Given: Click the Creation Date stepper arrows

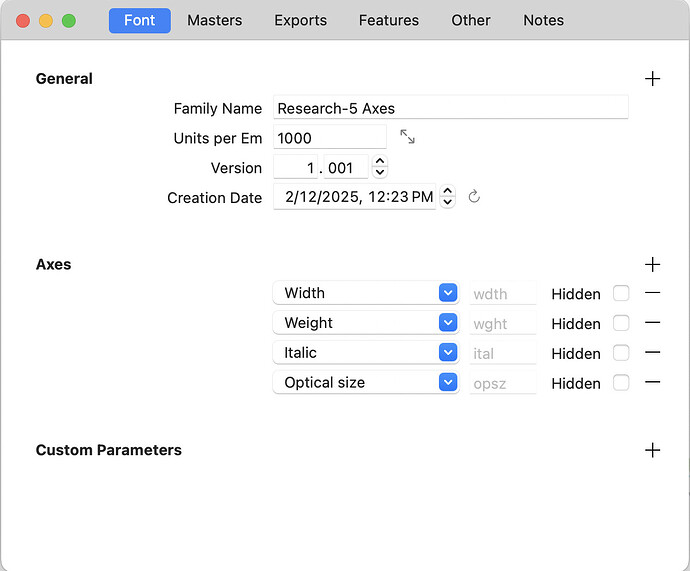Looking at the screenshot, I should pyautogui.click(x=448, y=197).
